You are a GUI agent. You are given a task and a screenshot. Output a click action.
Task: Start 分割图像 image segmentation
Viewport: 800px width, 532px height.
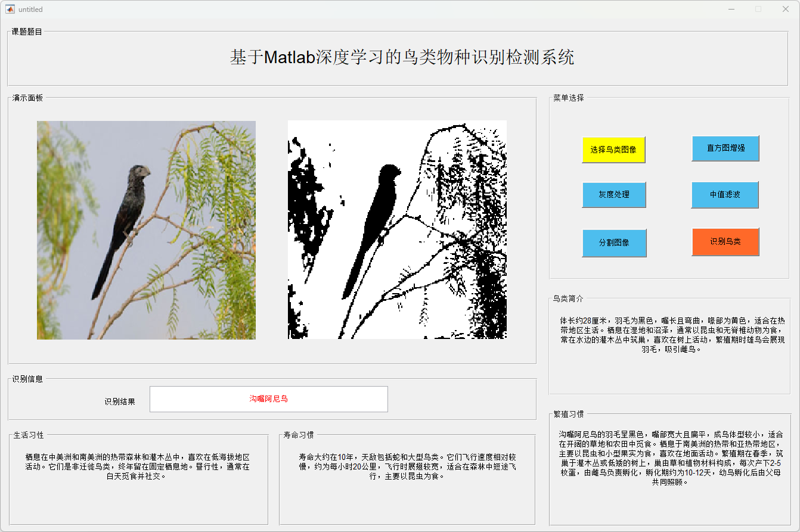coord(614,243)
